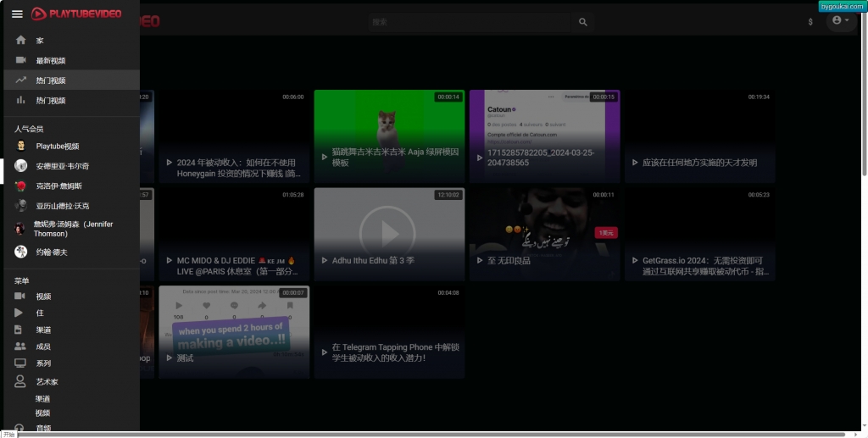
Task: Play the Adhu Ithu Edhu 第 3 季 video
Action: (389, 233)
